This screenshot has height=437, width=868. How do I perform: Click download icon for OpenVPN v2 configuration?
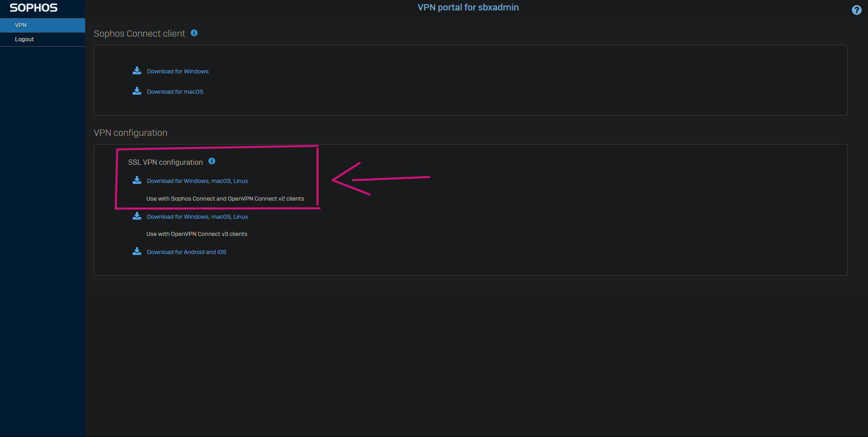(137, 180)
